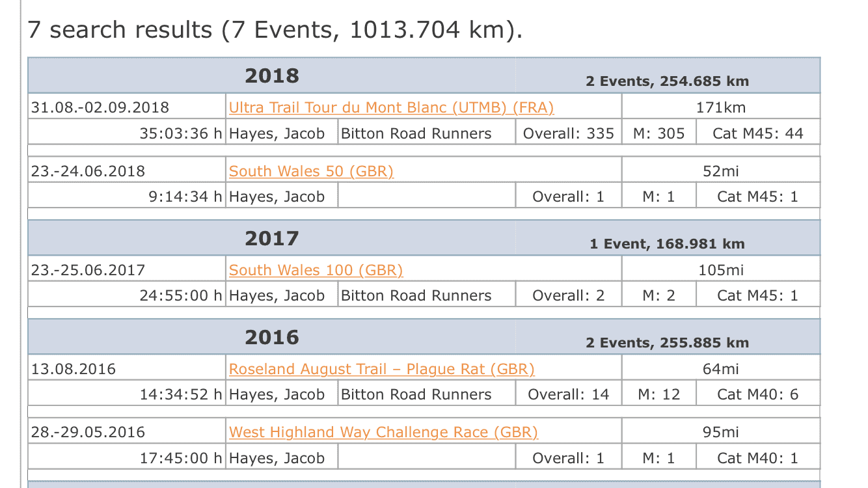Select the 24:55:00 h finish time cell
This screenshot has width=868, height=488.
(x=180, y=295)
